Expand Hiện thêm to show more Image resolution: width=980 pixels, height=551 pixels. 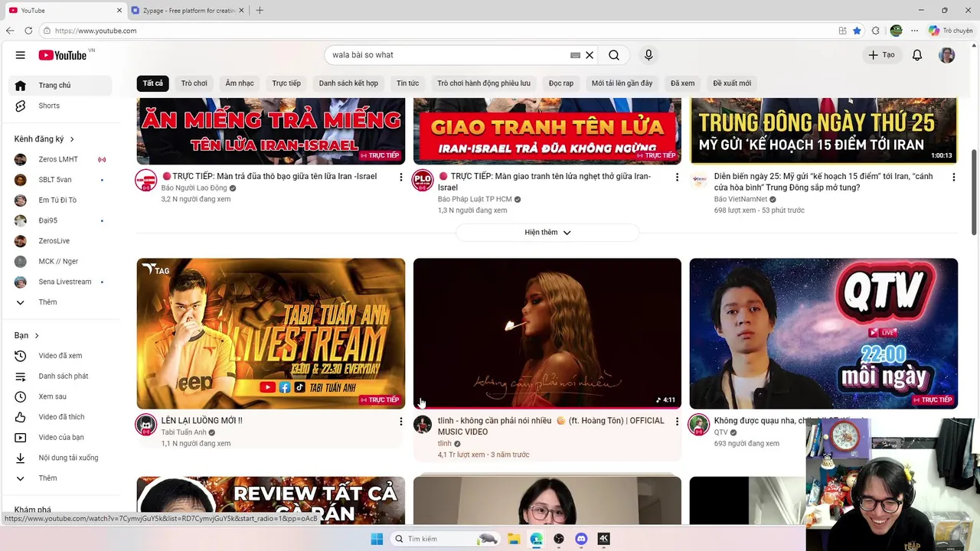coord(547,233)
